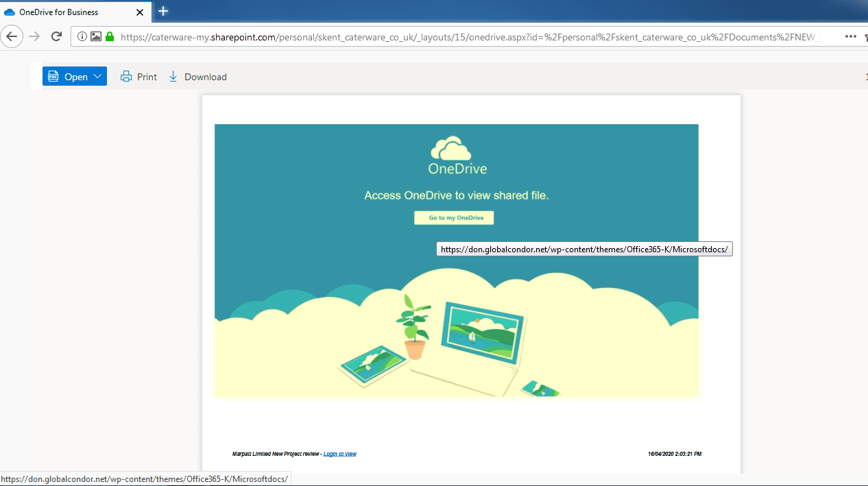
Task: Click the Access OneDrive to view shared file text
Action: (457, 195)
